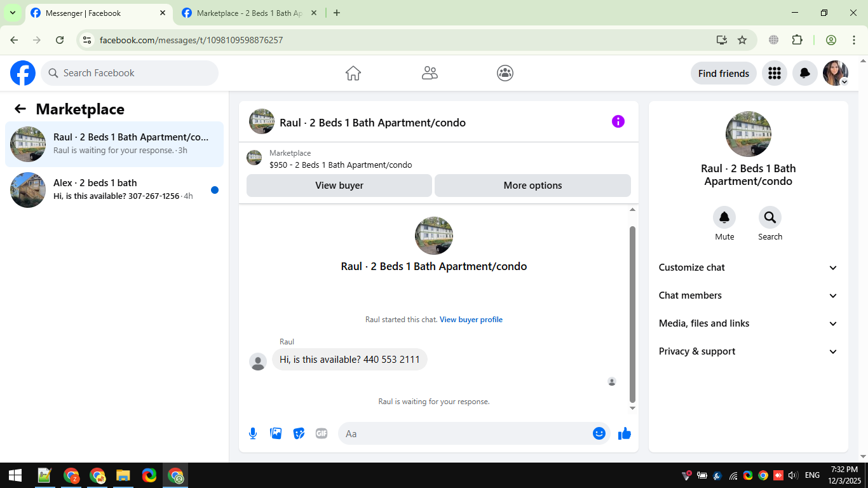Close the Messenger | Facebook tab

pyautogui.click(x=163, y=13)
